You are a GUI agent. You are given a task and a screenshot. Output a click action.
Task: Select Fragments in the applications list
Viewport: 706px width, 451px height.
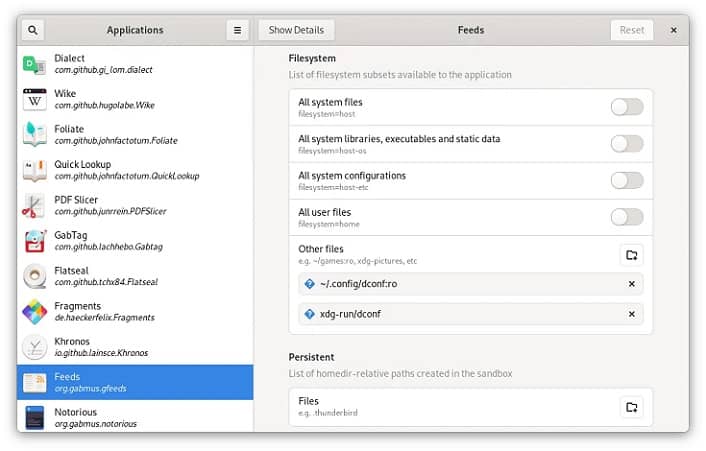tap(135, 312)
